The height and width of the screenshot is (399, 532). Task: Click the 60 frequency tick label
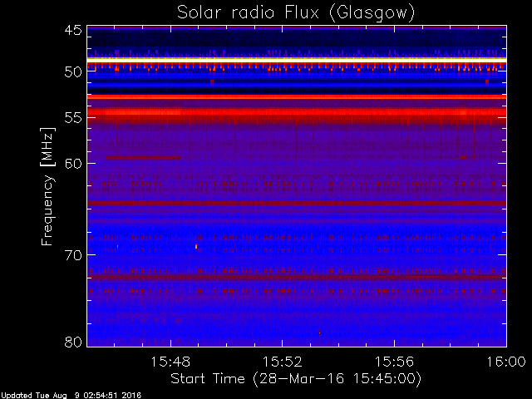[x=73, y=164]
